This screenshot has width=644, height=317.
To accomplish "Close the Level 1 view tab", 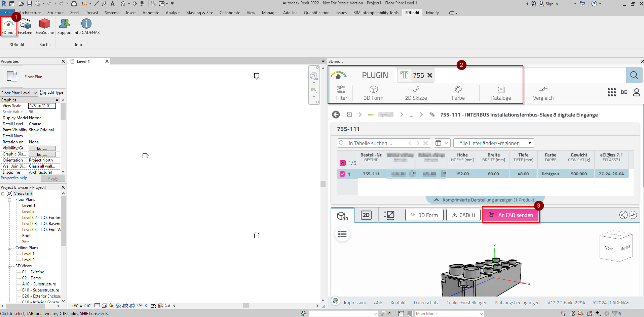I will 107,61.
